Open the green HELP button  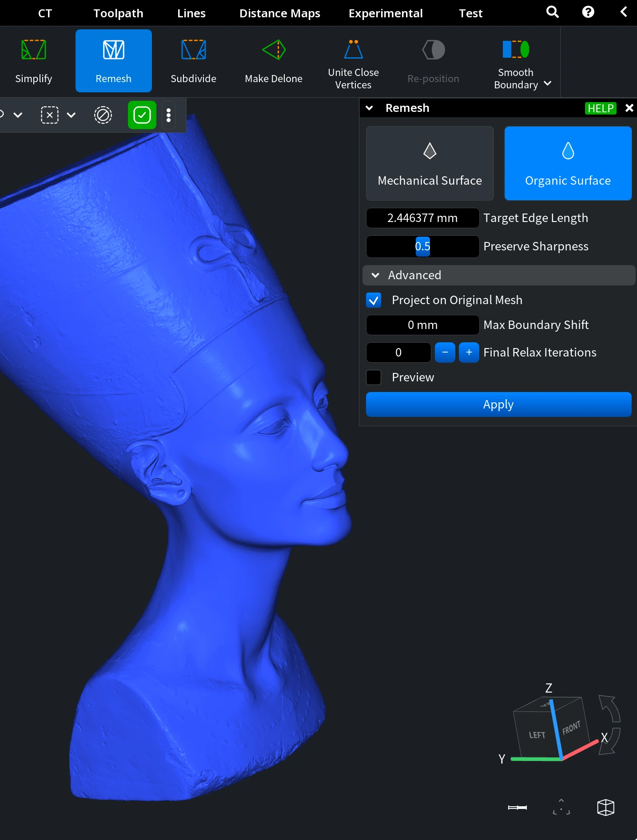[x=601, y=108]
